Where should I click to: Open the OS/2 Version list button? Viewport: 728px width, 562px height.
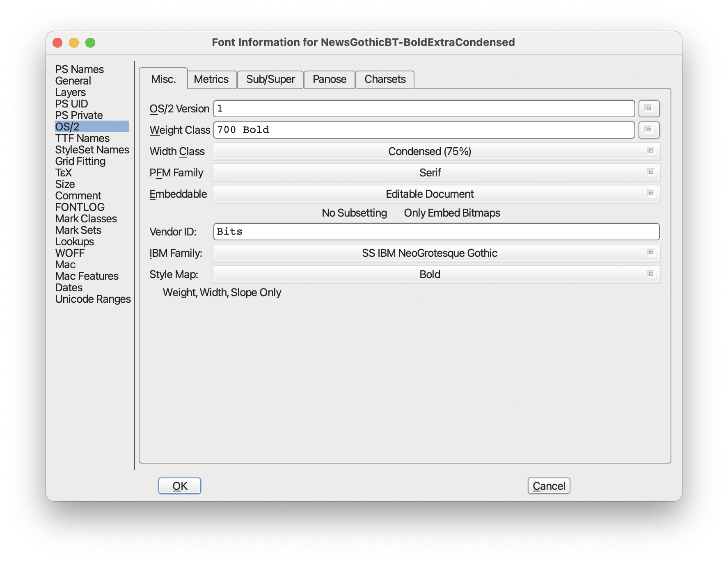point(649,109)
